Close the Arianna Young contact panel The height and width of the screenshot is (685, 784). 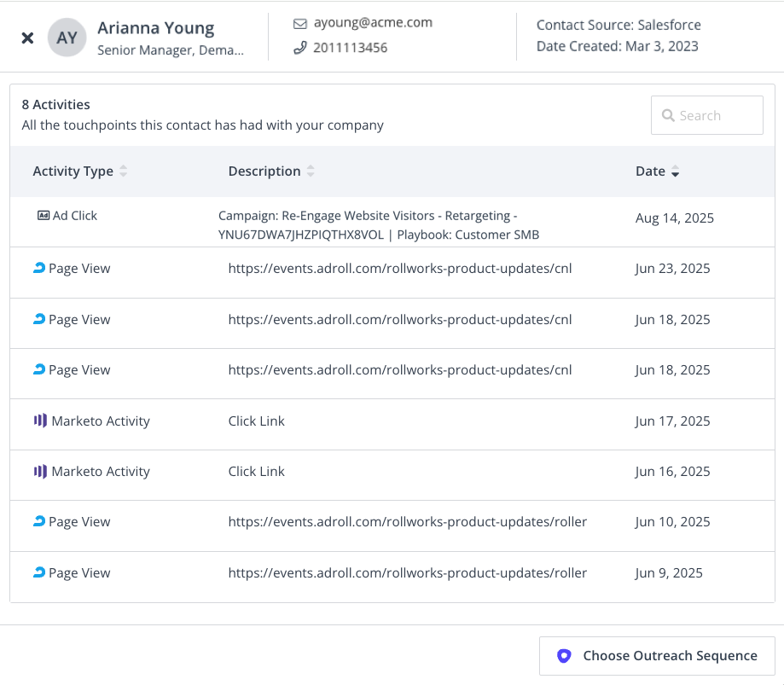point(26,38)
